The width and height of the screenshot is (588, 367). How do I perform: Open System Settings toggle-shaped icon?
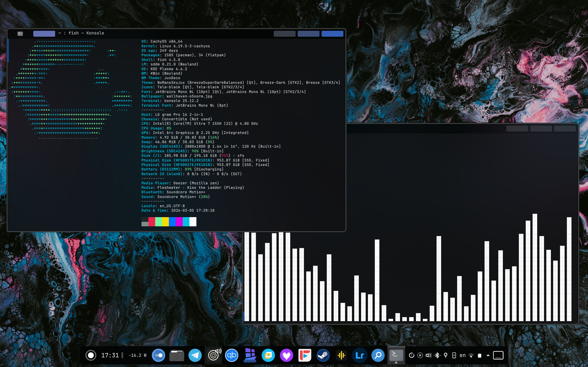click(158, 355)
